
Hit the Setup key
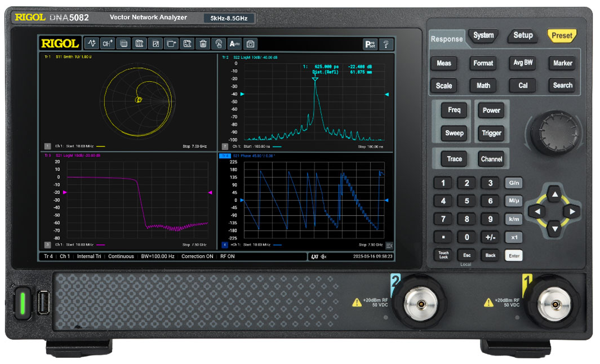[x=523, y=35]
